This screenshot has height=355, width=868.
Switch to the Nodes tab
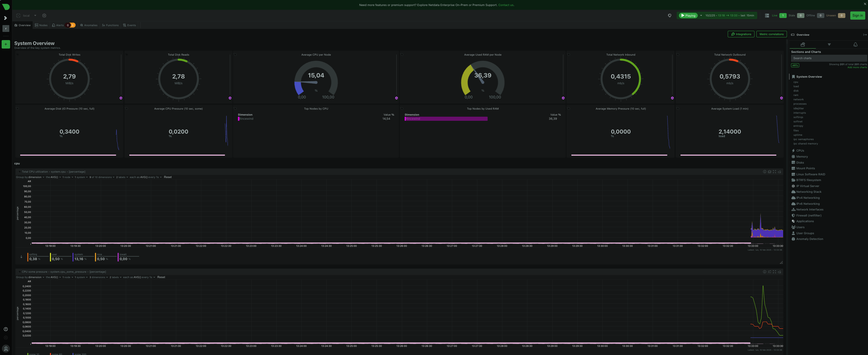[41, 25]
